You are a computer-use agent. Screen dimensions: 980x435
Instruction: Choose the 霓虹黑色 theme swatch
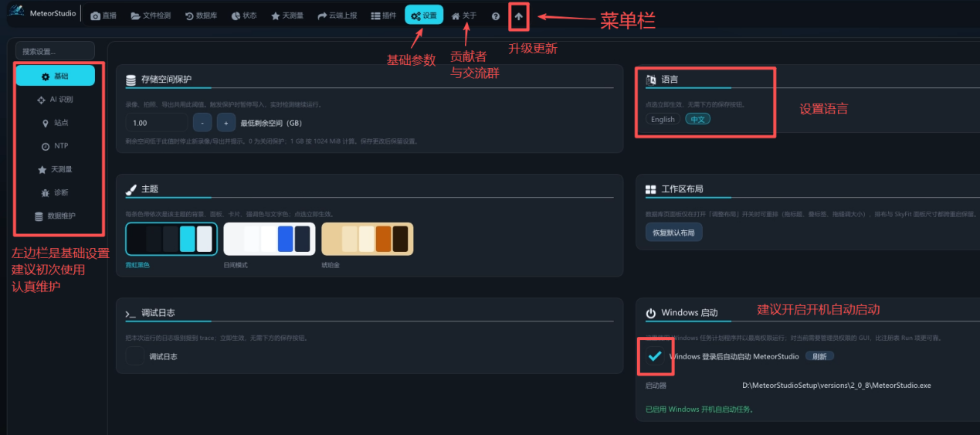pyautogui.click(x=171, y=239)
